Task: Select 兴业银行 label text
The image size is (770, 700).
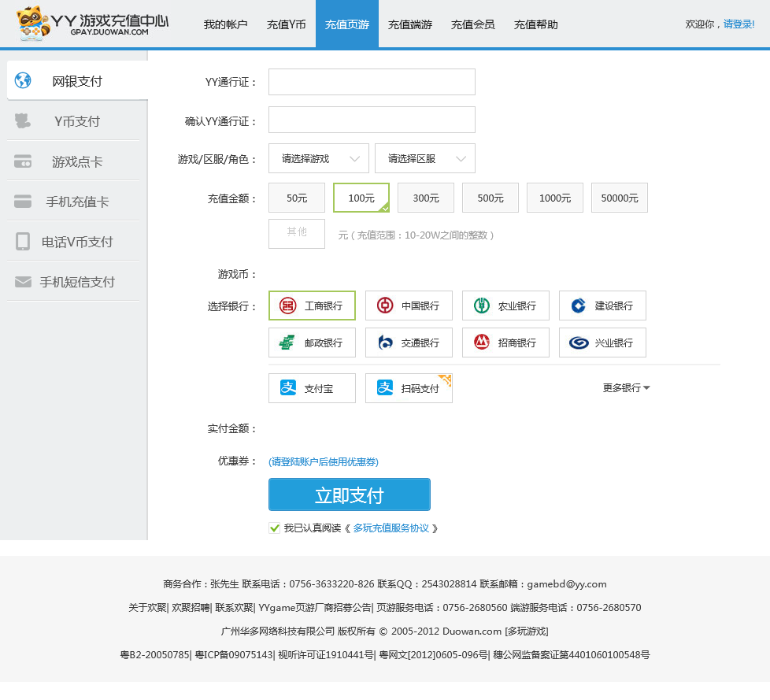Action: click(614, 343)
